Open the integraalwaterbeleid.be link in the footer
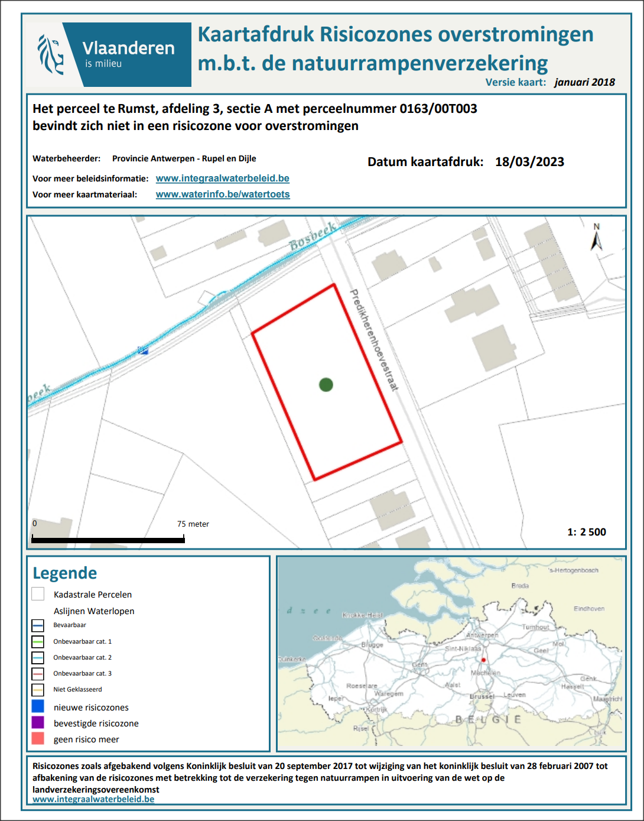Image resolution: width=644 pixels, height=821 pixels. (93, 799)
